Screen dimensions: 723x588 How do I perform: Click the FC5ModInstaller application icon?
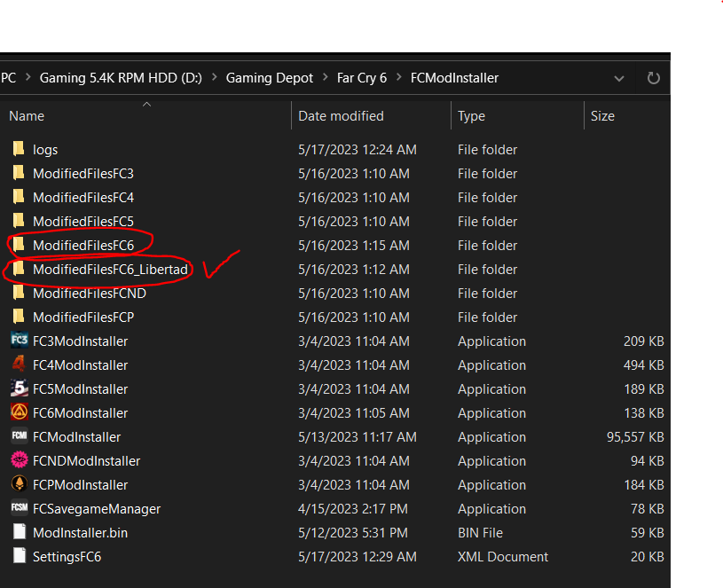tap(19, 388)
